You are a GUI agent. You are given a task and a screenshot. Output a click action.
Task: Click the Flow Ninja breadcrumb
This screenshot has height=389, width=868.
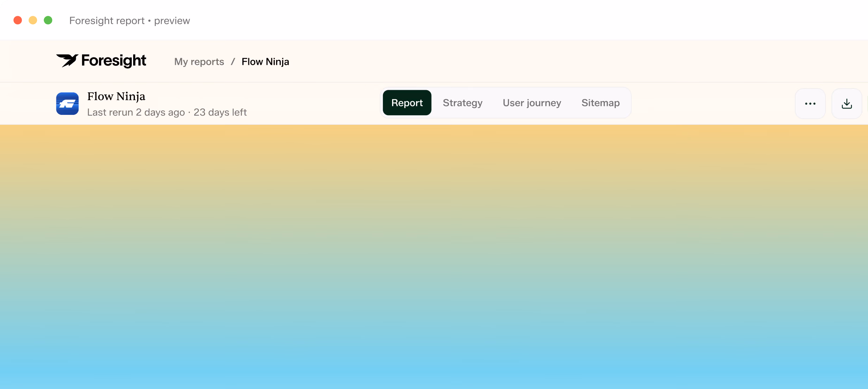(x=265, y=62)
